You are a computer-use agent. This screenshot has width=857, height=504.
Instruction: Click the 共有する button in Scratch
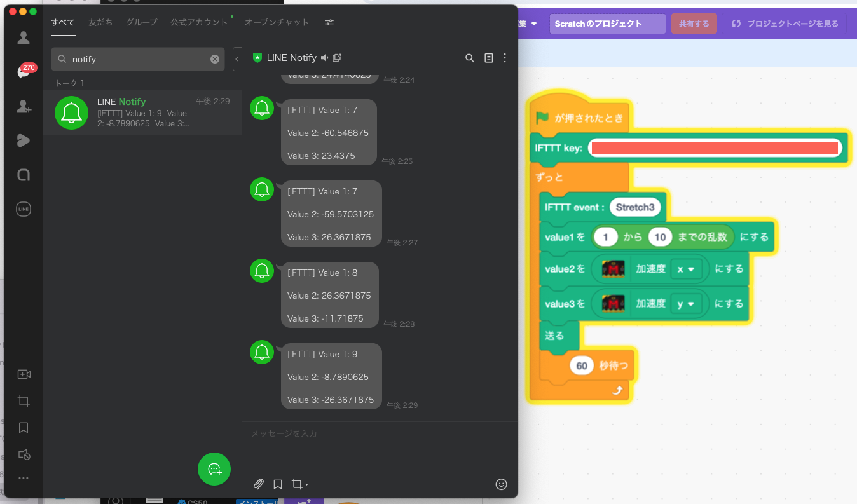pos(694,24)
